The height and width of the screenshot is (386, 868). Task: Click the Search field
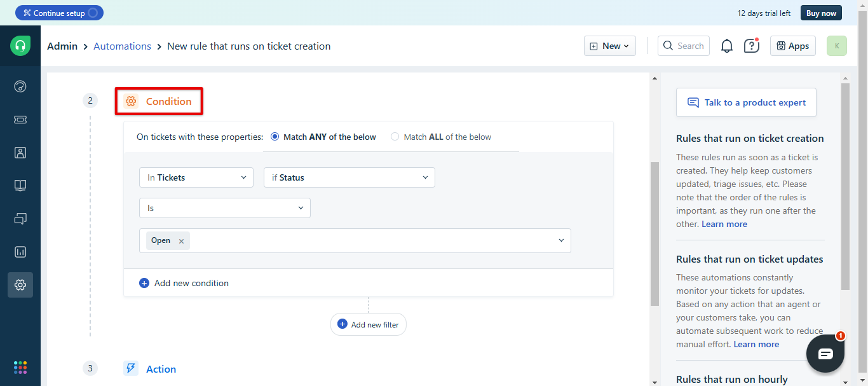click(684, 46)
